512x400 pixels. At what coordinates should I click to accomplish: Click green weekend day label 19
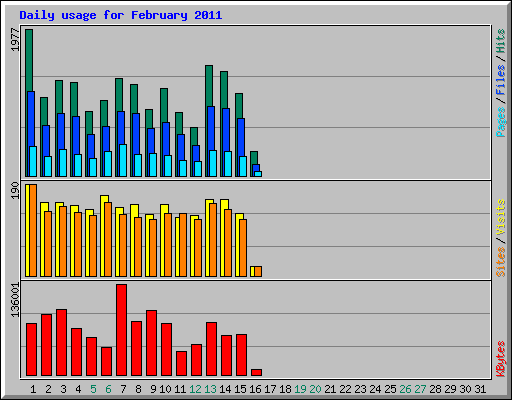300,389
